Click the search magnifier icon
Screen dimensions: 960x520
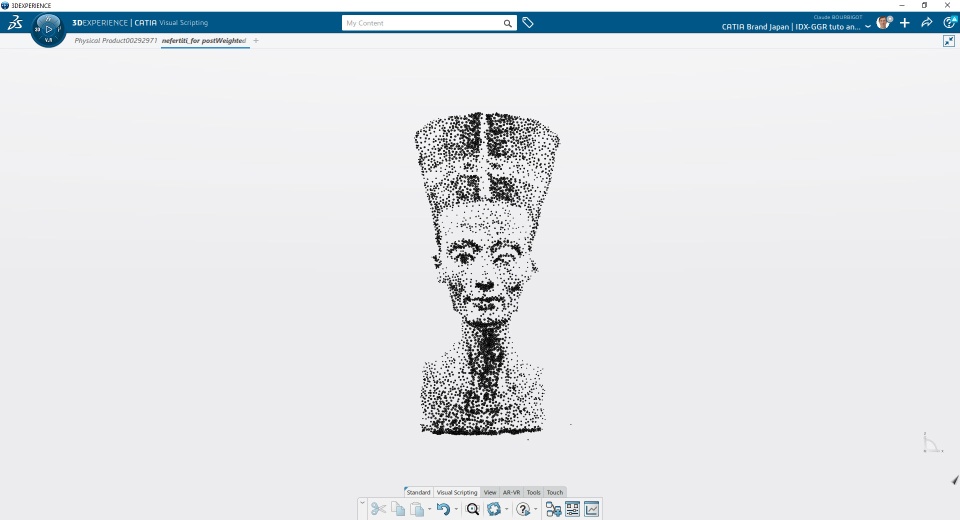pos(508,23)
